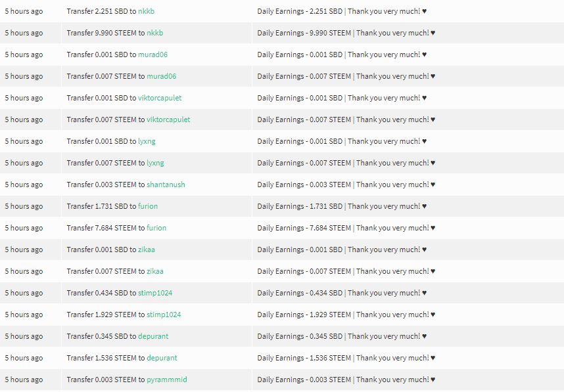Open viktorcapulet link in 0.001 SBD transfer
This screenshot has width=564, height=392.
click(160, 98)
